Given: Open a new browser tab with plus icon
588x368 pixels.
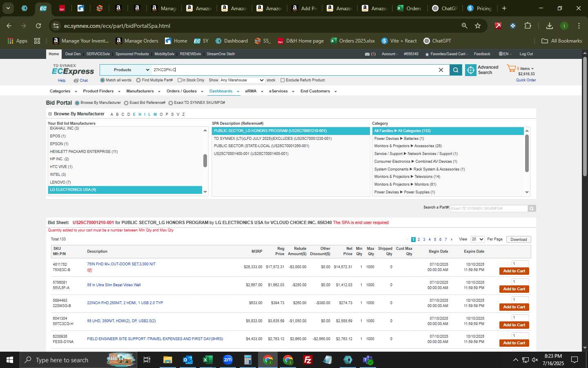Looking at the screenshot, I should pos(504,8).
